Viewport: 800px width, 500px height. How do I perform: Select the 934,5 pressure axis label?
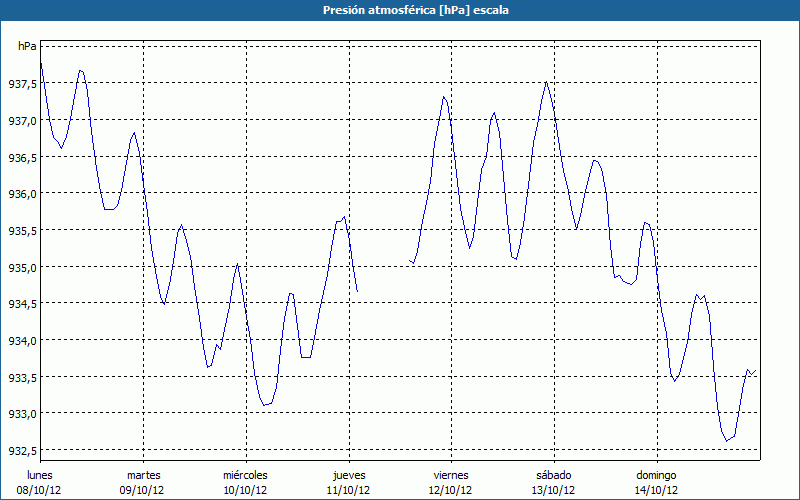23,304
